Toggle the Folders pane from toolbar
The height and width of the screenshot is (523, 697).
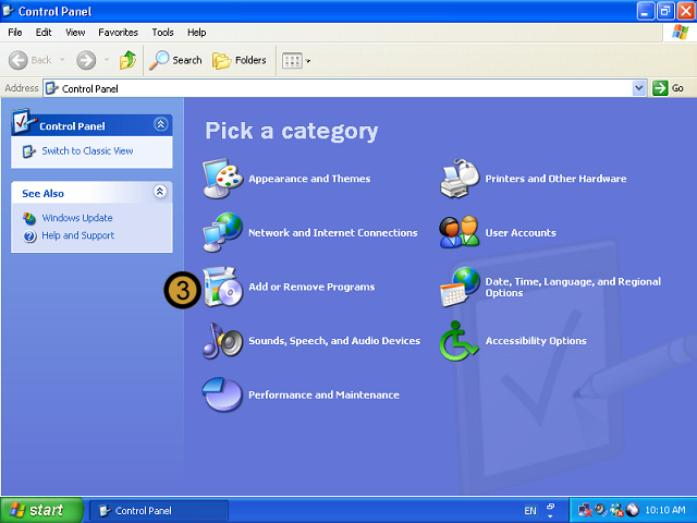239,60
